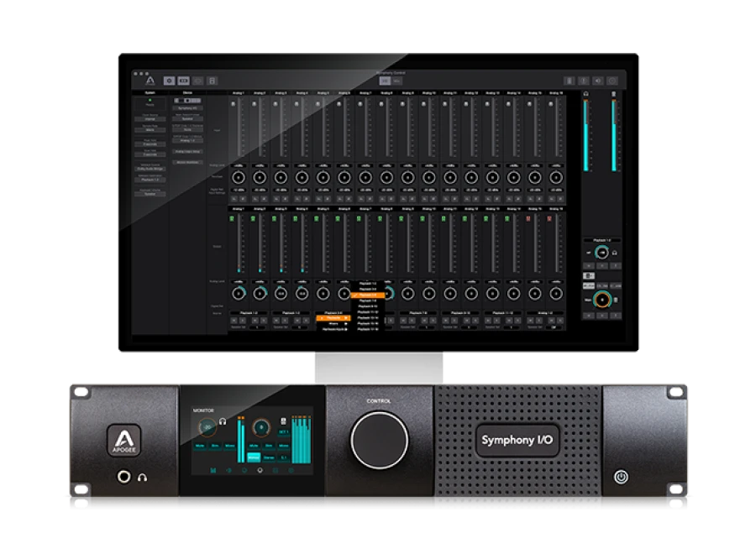This screenshot has width=756, height=533.
Task: Click the orange speaker volume knob in the monitor section
Action: [x=602, y=300]
